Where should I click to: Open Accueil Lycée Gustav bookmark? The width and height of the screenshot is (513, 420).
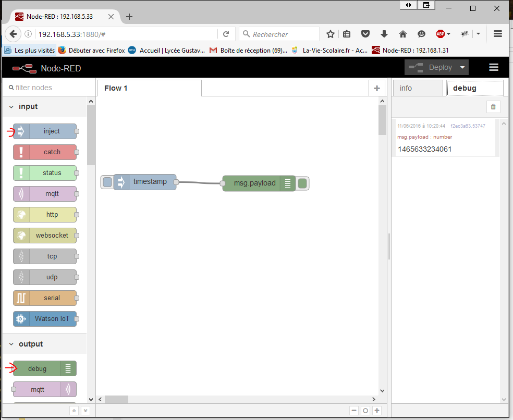[166, 51]
